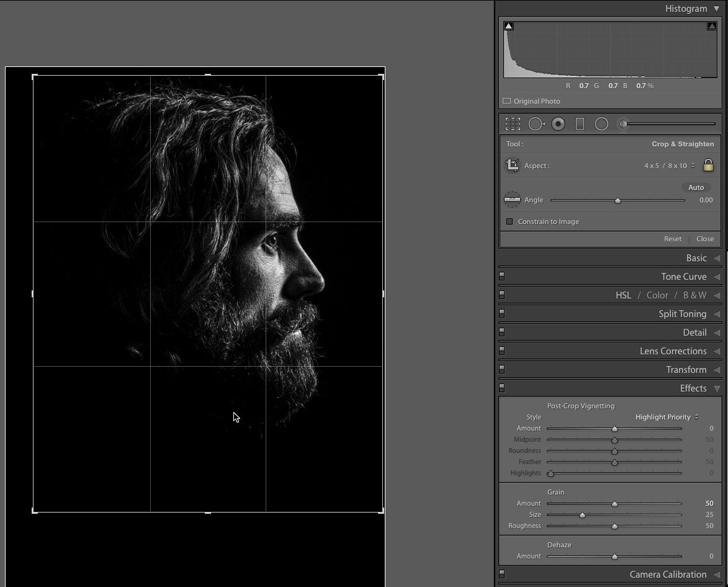Toggle the Tone Curve panel on/off switch
Image resolution: width=728 pixels, height=587 pixels.
(502, 277)
